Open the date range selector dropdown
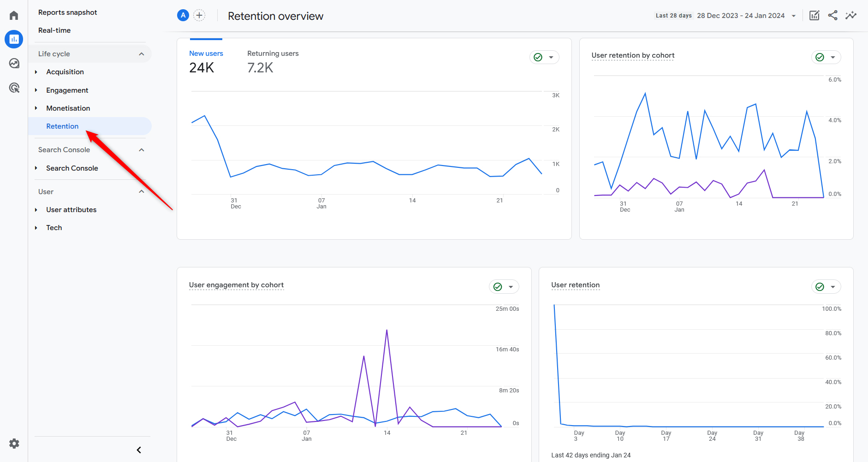 pos(794,15)
